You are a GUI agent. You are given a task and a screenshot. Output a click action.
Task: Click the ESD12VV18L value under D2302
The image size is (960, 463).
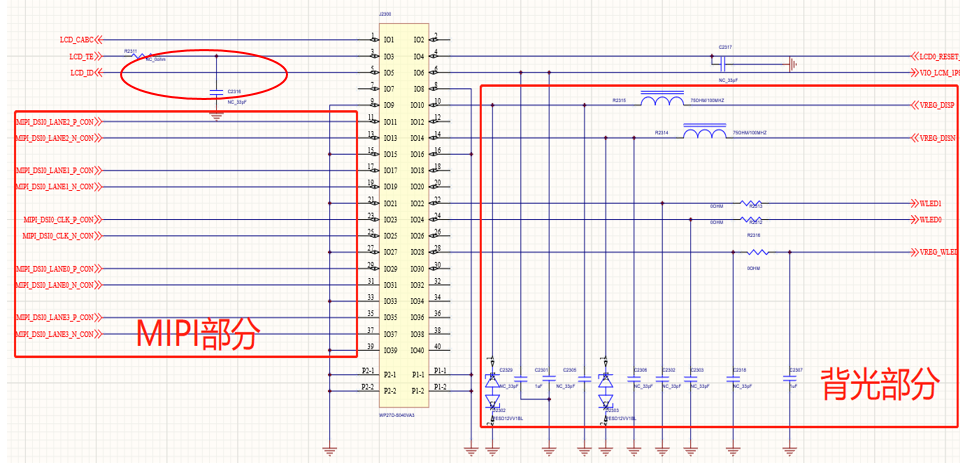pyautogui.click(x=508, y=419)
